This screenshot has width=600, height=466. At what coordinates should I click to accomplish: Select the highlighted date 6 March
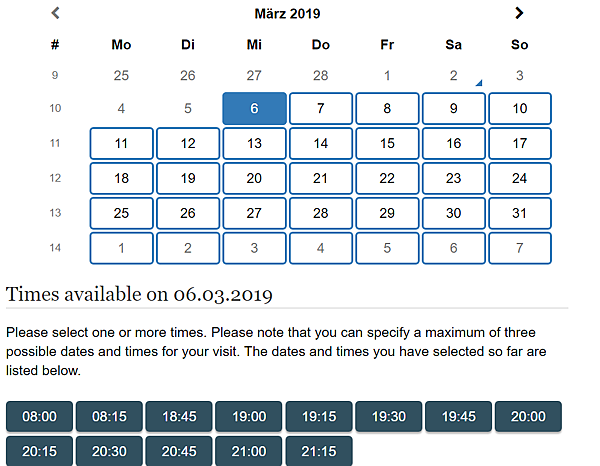click(x=254, y=109)
